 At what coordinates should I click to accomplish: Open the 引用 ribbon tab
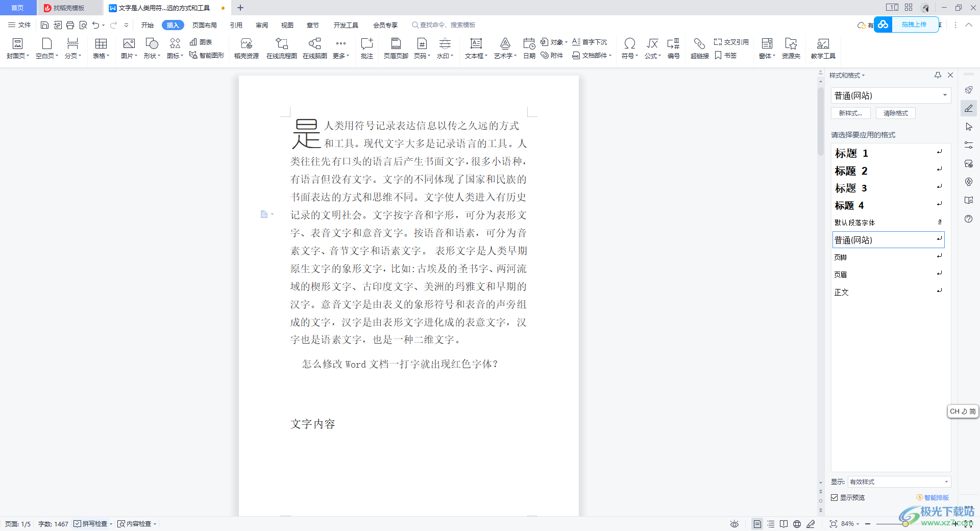point(236,25)
